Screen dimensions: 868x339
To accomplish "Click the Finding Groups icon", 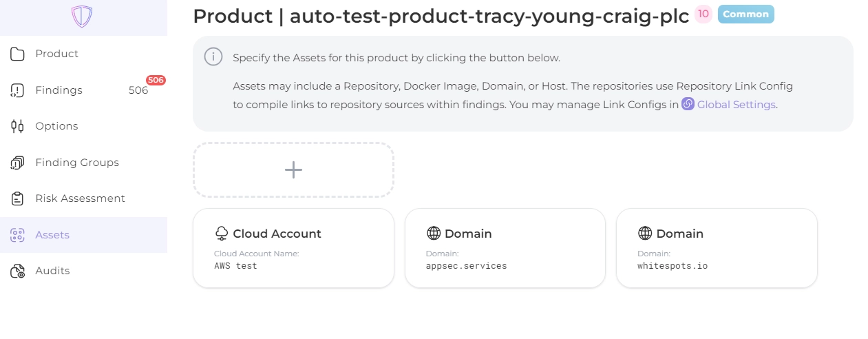I will (x=18, y=163).
